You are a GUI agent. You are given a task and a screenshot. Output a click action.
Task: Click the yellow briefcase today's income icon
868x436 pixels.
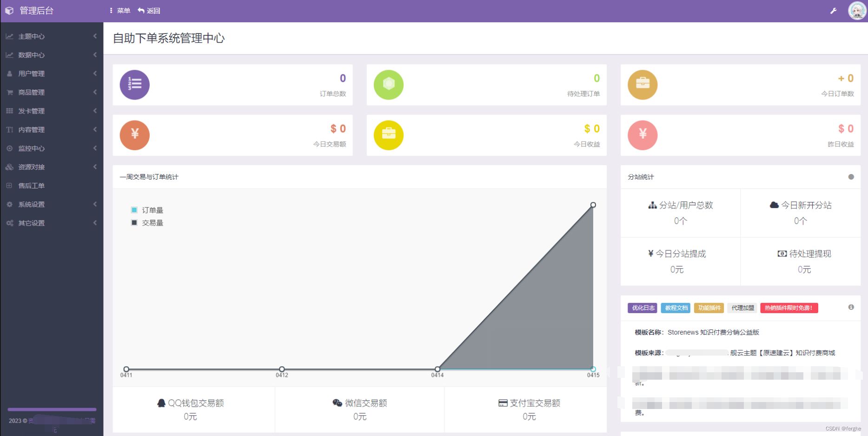coord(388,135)
